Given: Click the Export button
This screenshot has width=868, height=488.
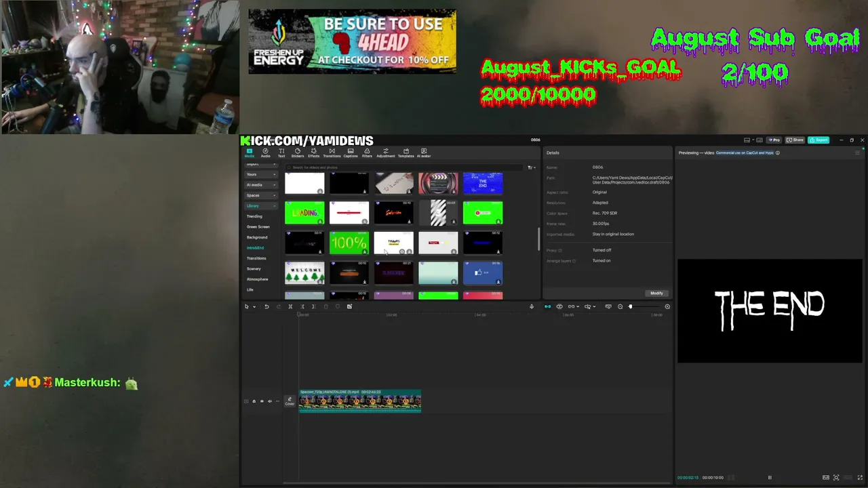Looking at the screenshot, I should [818, 140].
